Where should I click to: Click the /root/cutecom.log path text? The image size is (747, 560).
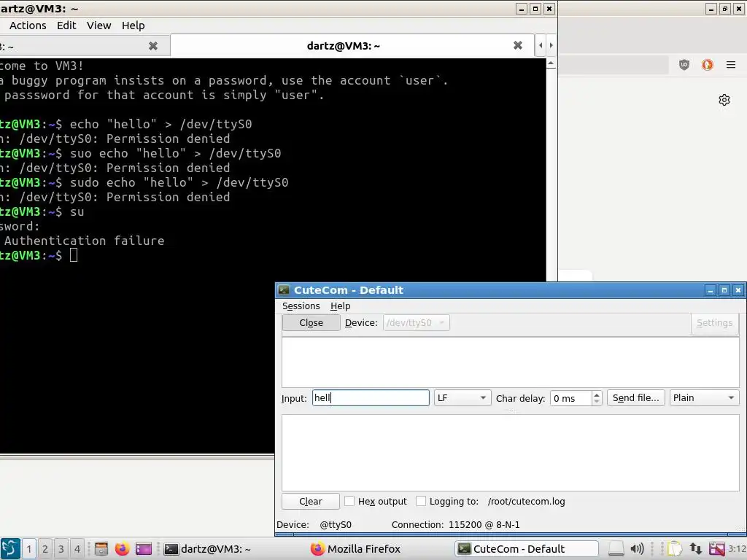coord(527,501)
